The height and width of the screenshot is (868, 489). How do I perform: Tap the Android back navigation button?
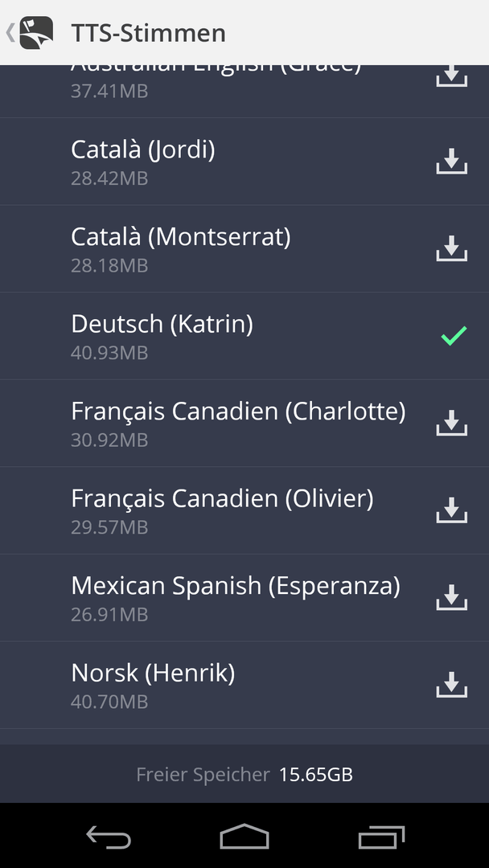[x=109, y=837]
